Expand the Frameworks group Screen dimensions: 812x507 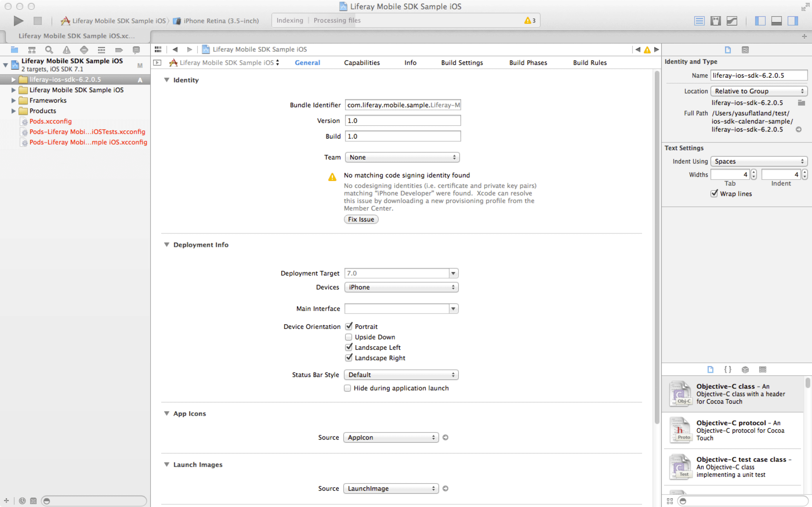coord(13,101)
